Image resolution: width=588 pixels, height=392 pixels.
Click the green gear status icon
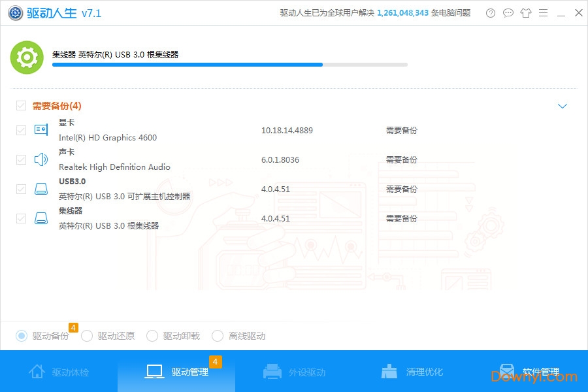point(27,57)
